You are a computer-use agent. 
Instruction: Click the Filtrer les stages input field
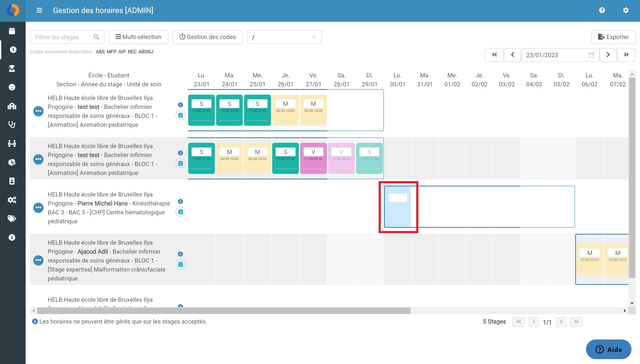coord(67,37)
